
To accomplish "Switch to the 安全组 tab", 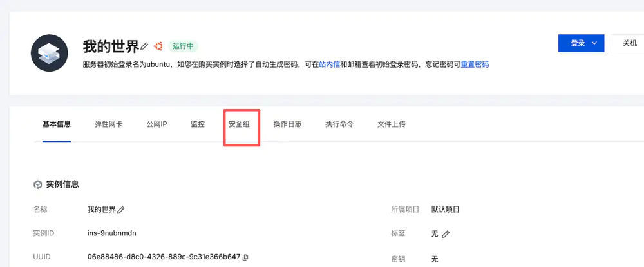I will point(239,124).
